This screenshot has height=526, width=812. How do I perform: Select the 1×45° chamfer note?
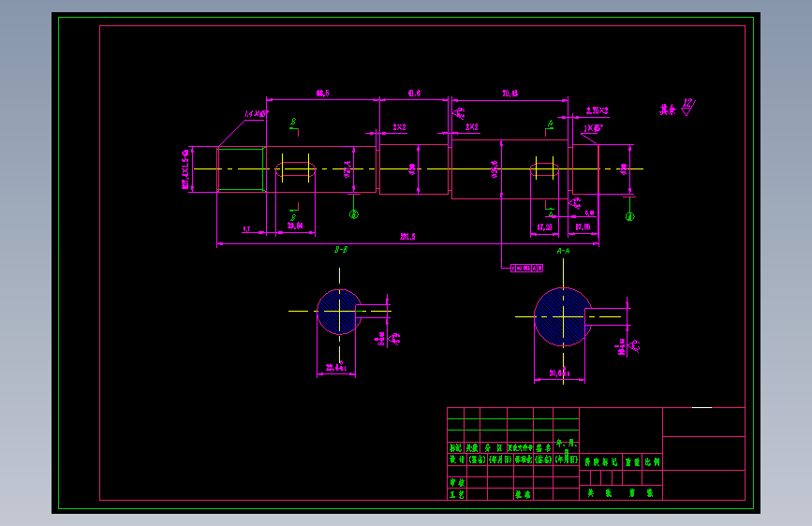click(x=594, y=128)
